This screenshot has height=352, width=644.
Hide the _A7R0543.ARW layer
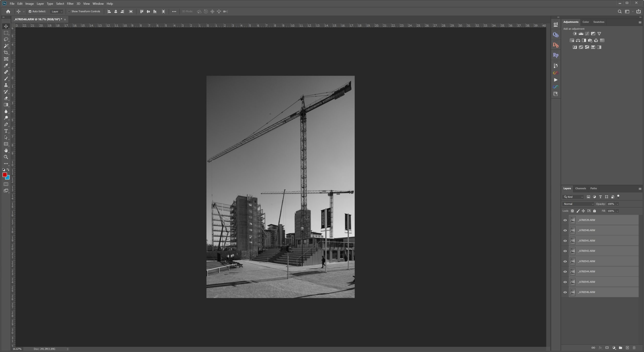coord(565,261)
